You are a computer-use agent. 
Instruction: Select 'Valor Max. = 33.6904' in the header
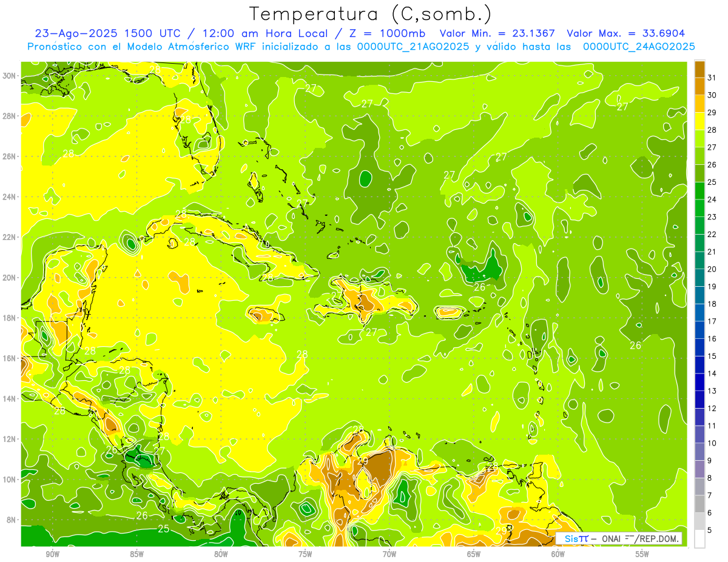[x=626, y=33]
